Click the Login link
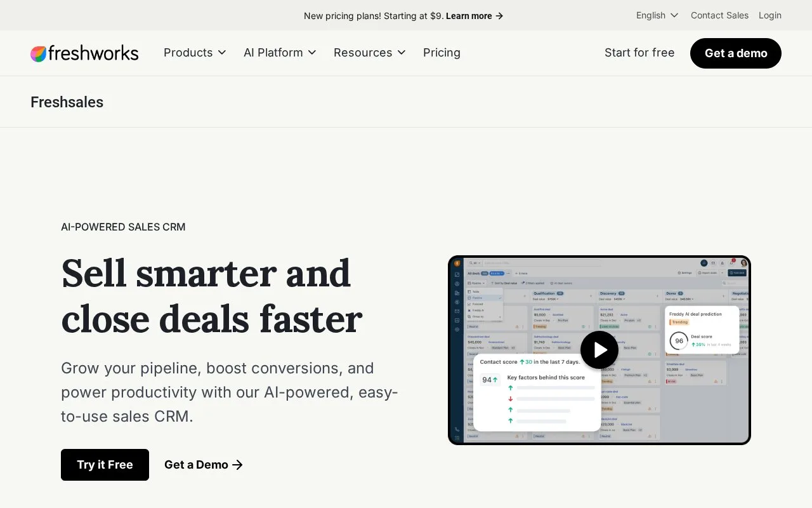Screen dimensions: 812x508 pyautogui.click(x=770, y=15)
